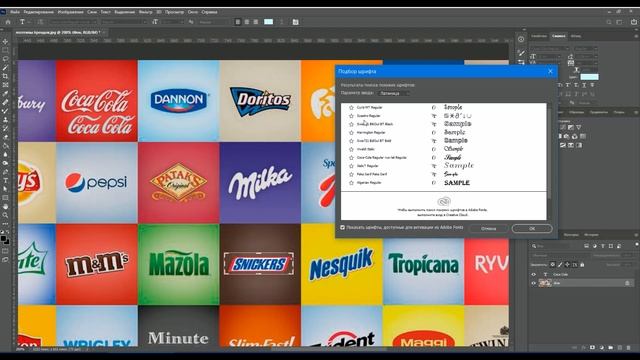640x360 pixels.
Task: Click OK in the Match Font dialog
Action: (x=532, y=229)
